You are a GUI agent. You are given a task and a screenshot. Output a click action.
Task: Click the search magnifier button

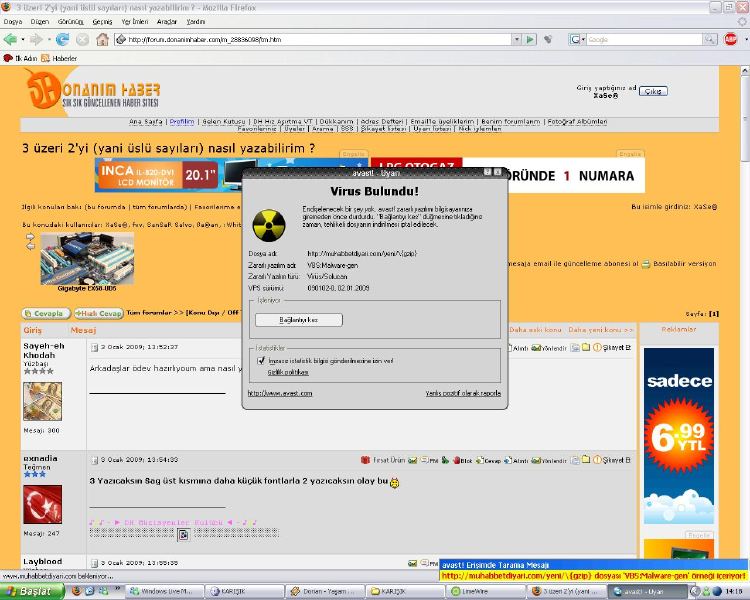coord(710,39)
